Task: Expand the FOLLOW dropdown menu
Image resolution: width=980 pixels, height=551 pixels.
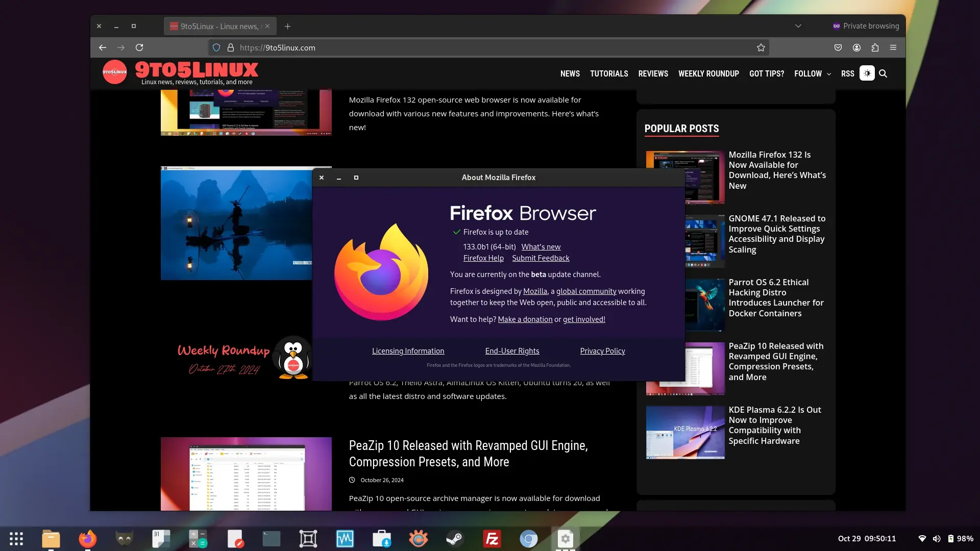Action: pos(813,73)
